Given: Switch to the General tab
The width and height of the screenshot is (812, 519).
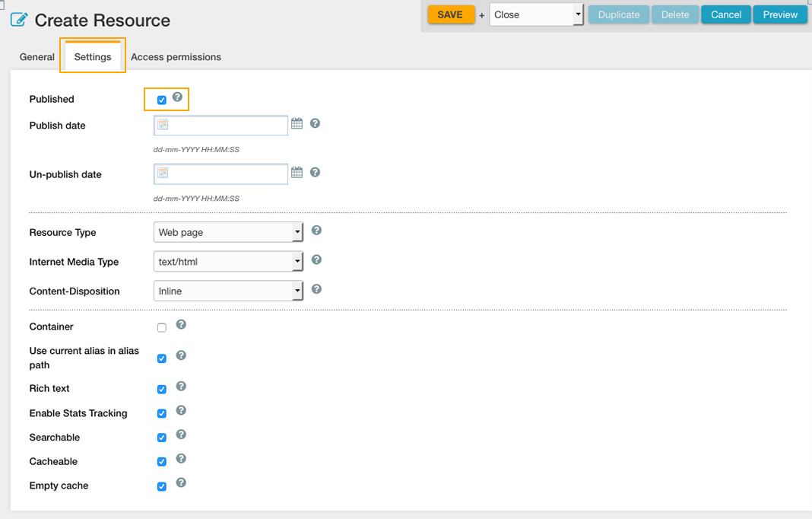Looking at the screenshot, I should point(37,57).
